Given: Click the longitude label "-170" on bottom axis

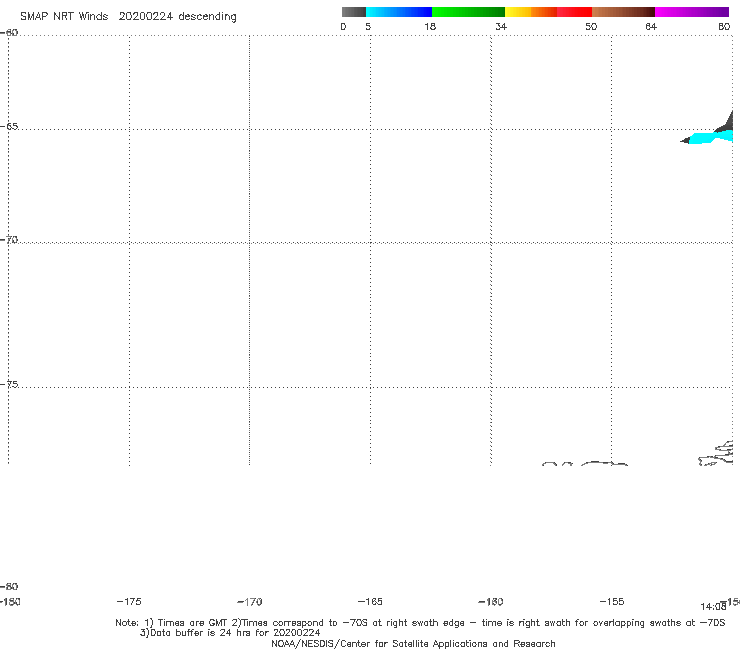Looking at the screenshot, I should pos(250,602).
